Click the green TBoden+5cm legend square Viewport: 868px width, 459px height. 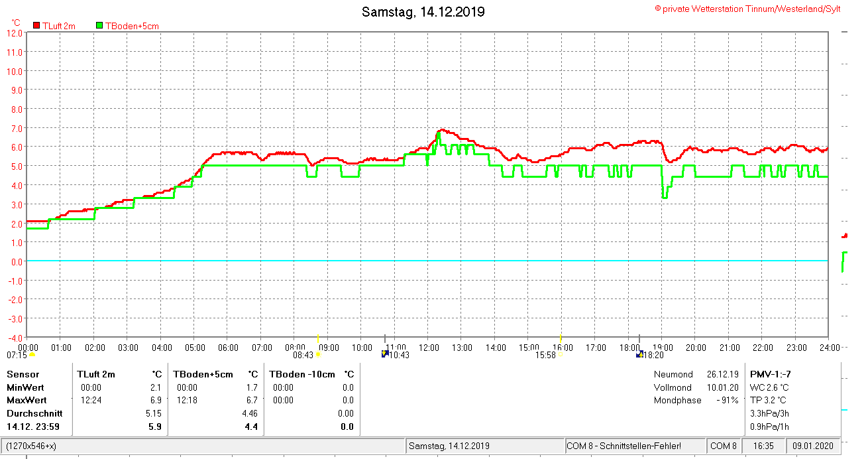[99, 26]
